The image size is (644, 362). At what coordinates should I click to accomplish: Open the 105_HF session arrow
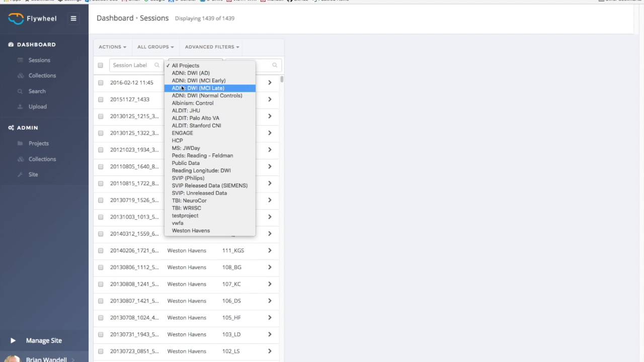[x=270, y=318]
